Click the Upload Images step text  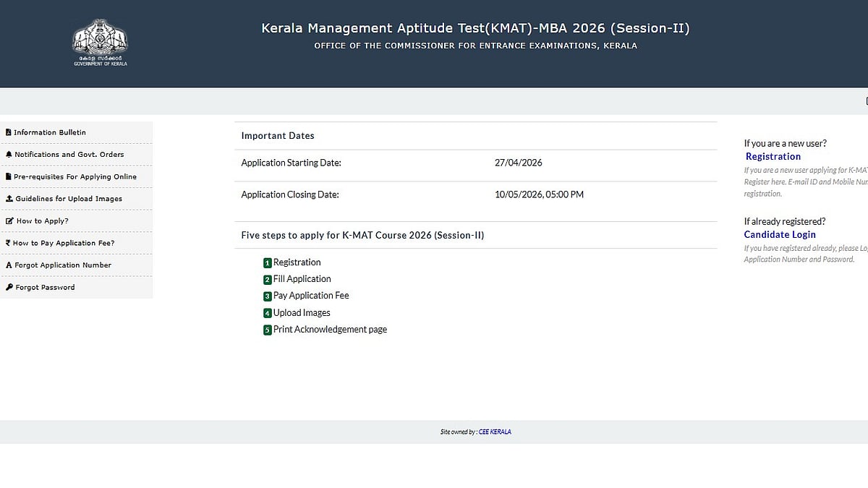point(302,313)
